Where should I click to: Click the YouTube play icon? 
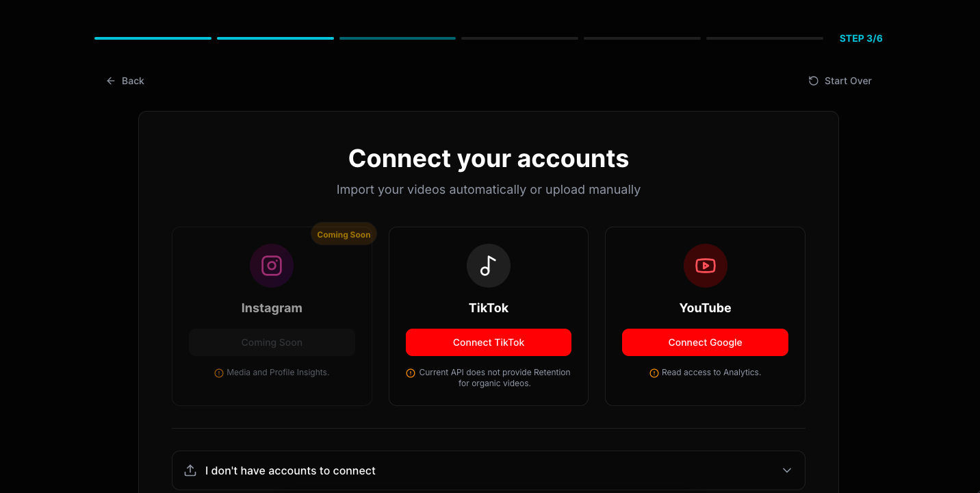[705, 266]
